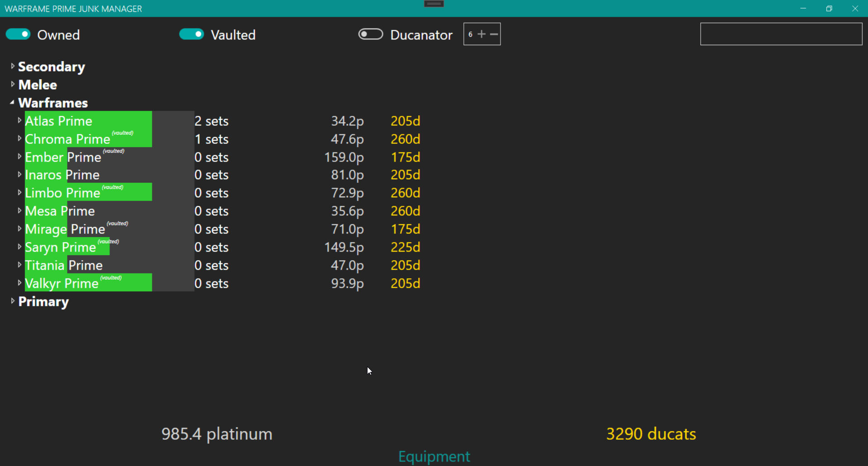Select the Mirage Prime row
This screenshot has height=466, width=868.
tap(222, 229)
